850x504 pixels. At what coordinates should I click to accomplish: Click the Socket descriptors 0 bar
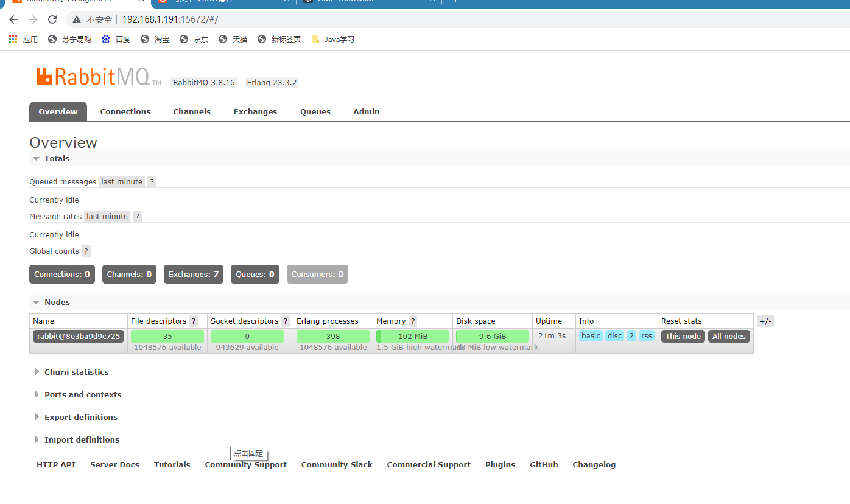[247, 336]
